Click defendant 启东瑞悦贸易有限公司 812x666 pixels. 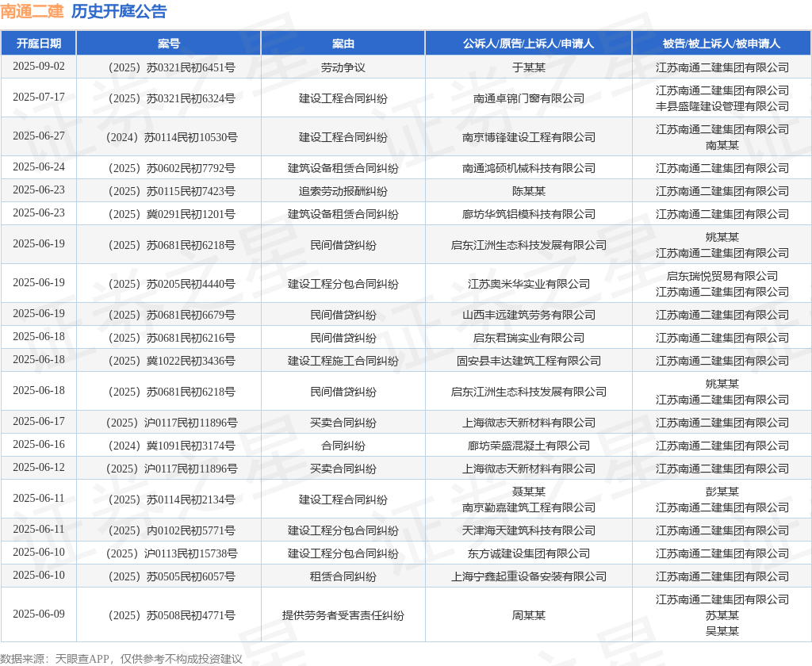coord(722,276)
